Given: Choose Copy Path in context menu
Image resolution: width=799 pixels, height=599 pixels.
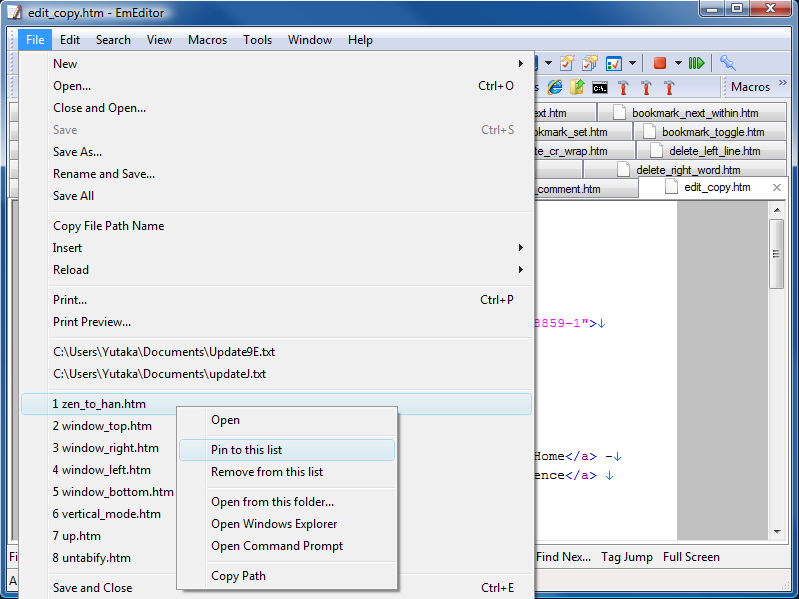Looking at the screenshot, I should pos(287,576).
